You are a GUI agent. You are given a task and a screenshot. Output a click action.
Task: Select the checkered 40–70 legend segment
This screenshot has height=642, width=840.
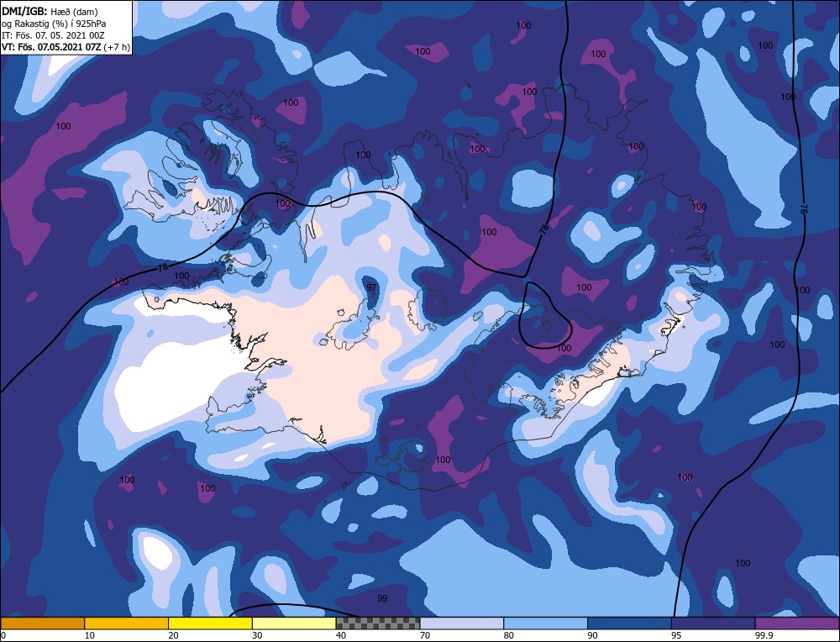[378, 623]
